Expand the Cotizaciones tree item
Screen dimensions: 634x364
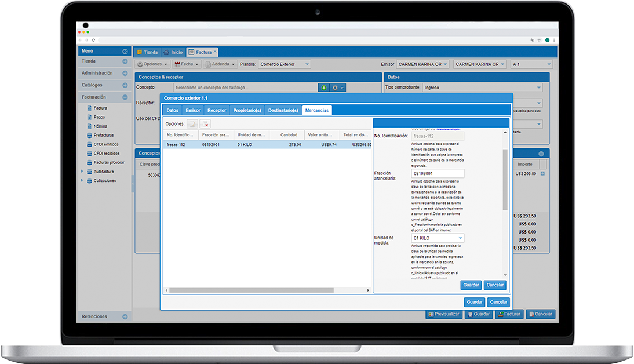(82, 180)
